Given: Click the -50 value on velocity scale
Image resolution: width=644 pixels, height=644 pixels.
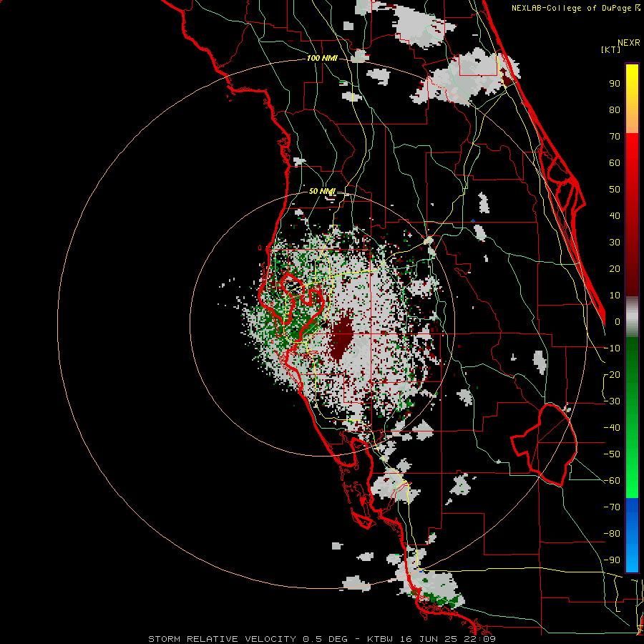Looking at the screenshot, I should point(612,454).
